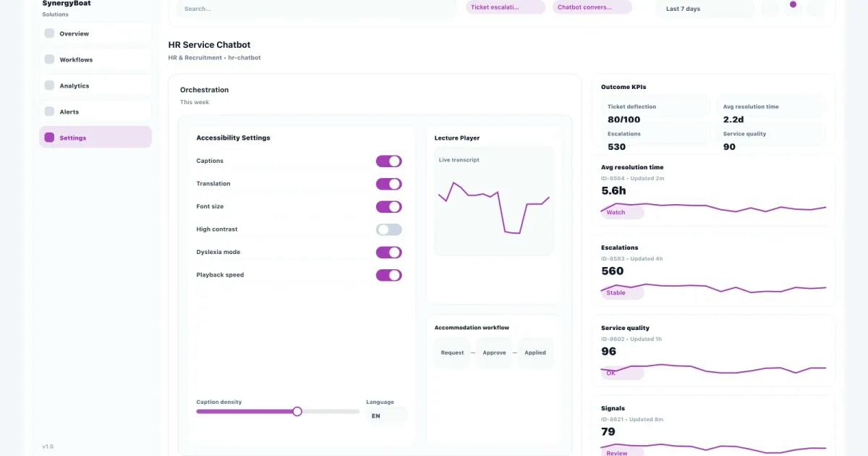Go to Analytics in the sidebar
868x456 pixels.
tap(95, 85)
